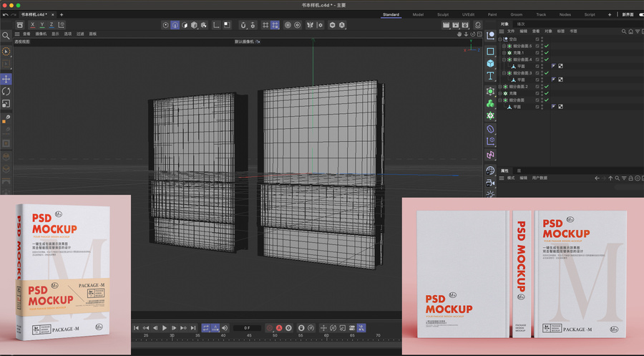The height and width of the screenshot is (356, 644).
Task: Add a Cube primitive from the palette
Action: coord(490,64)
